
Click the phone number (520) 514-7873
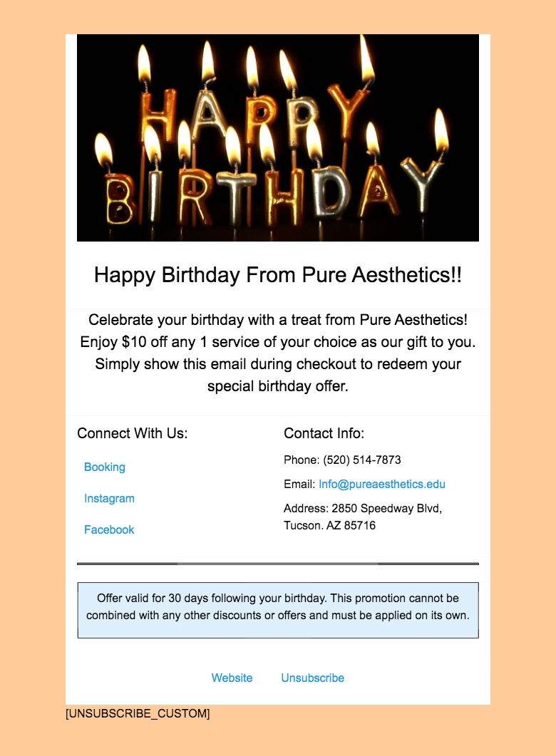(362, 460)
